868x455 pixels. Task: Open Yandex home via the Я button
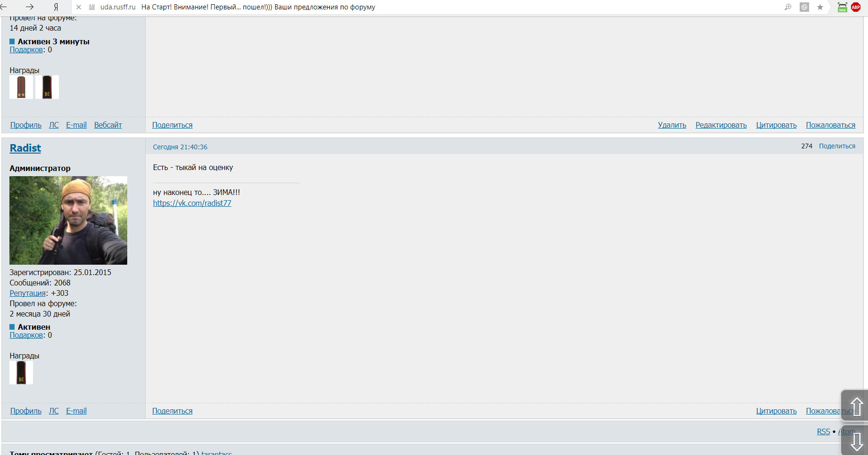[x=56, y=7]
